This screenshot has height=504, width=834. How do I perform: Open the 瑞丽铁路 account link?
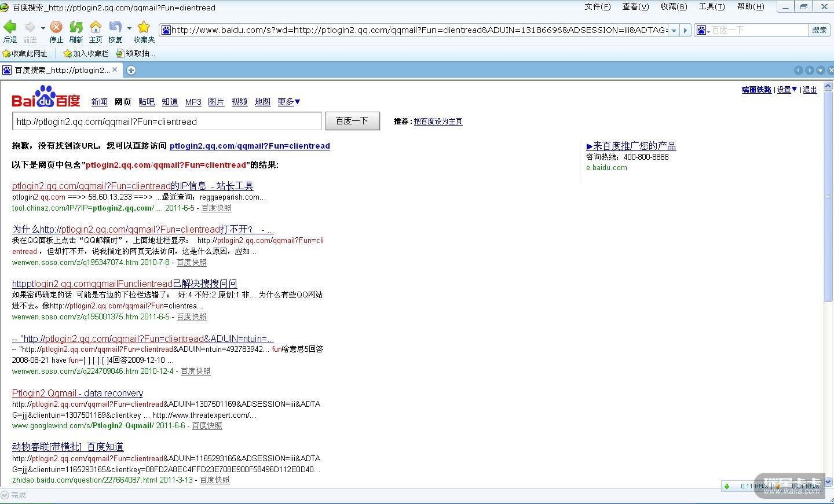pos(756,90)
